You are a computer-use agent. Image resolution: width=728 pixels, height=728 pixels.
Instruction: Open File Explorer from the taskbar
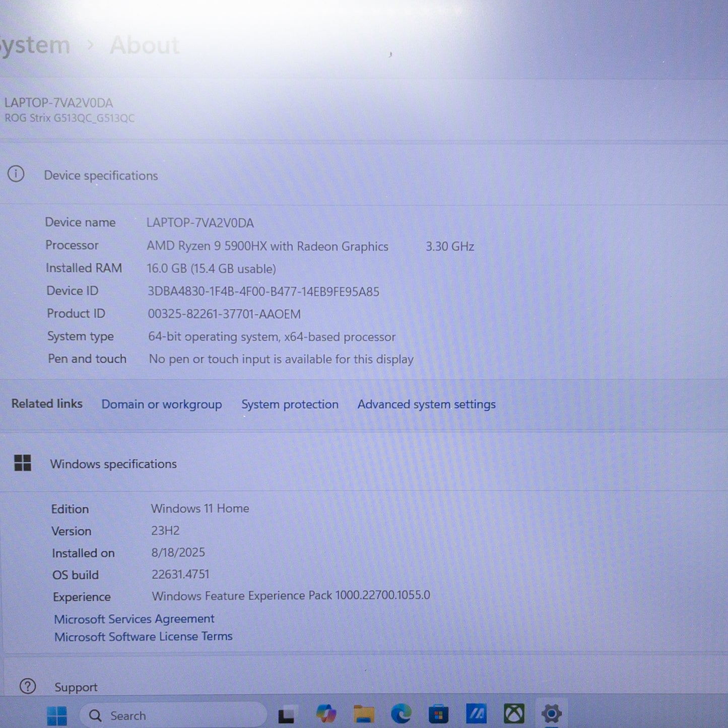[x=364, y=714]
